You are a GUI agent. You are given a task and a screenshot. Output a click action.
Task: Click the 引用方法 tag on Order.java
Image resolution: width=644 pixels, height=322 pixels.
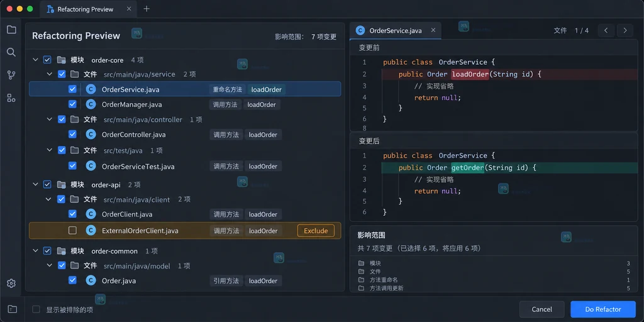[x=226, y=281]
